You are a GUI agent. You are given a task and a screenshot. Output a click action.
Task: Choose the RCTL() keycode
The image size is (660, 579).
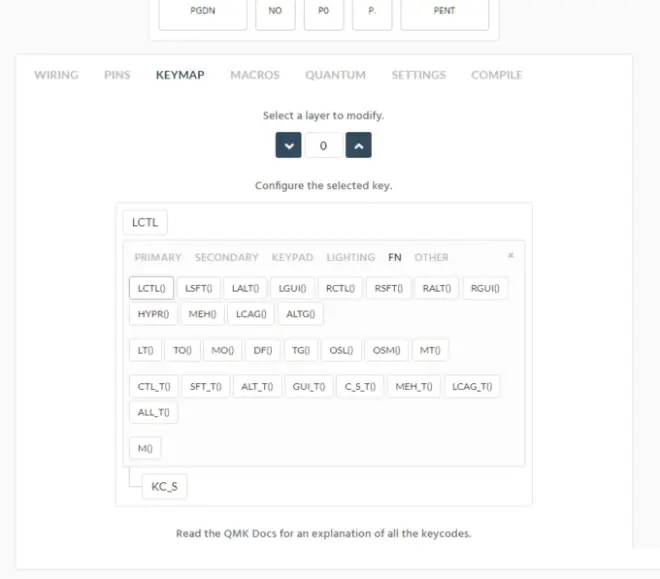[340, 288]
